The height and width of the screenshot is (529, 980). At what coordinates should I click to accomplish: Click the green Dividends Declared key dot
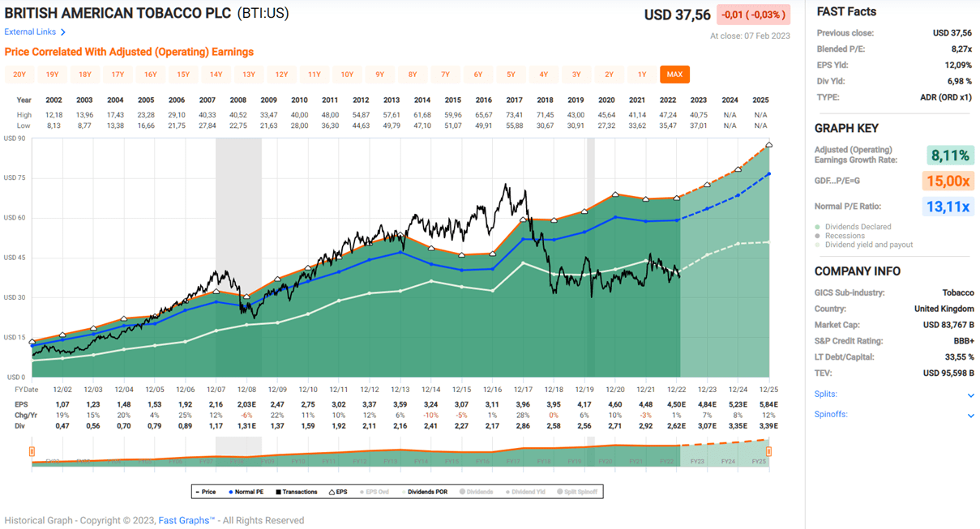[817, 226]
